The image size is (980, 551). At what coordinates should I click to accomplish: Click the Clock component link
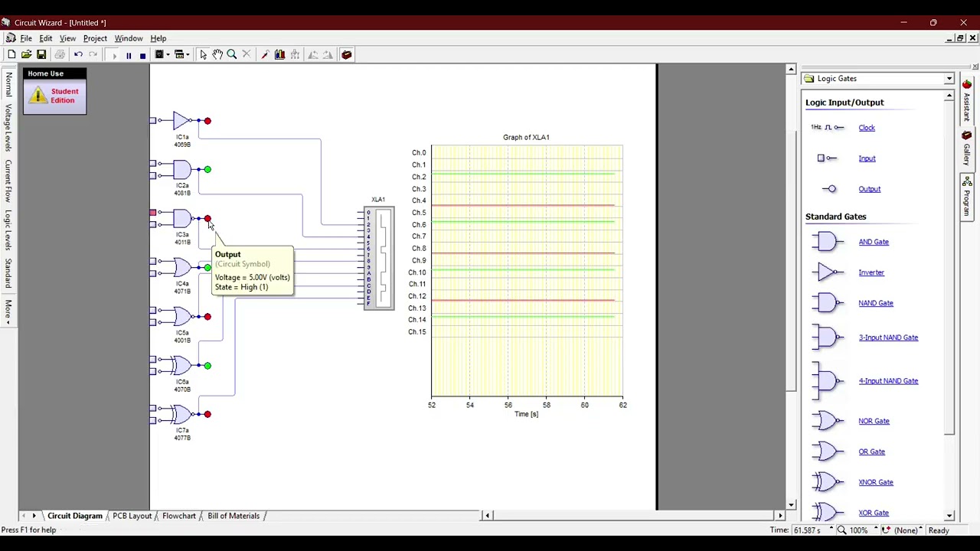[x=867, y=128]
